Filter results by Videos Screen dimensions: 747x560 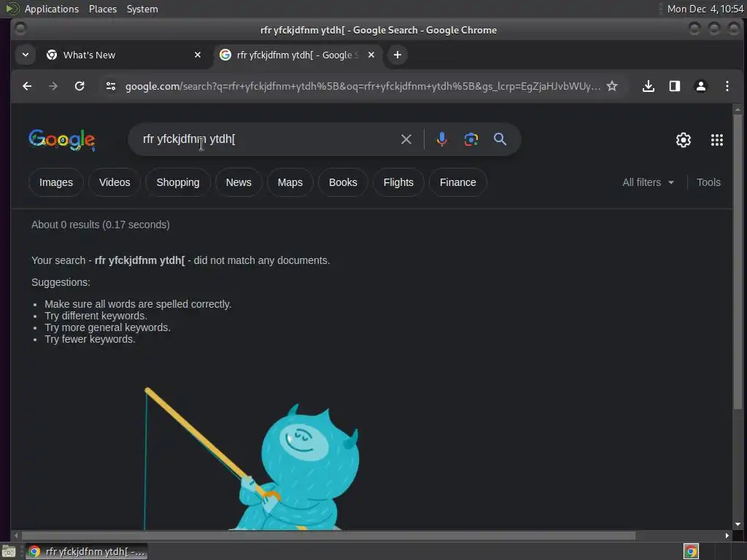[x=115, y=182]
